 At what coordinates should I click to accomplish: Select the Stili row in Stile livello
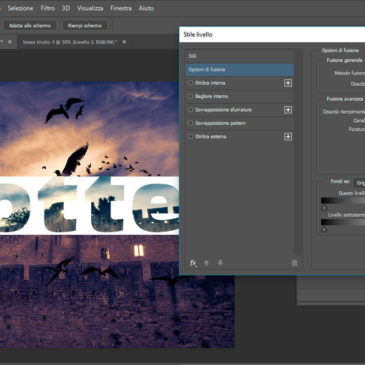[x=239, y=56]
